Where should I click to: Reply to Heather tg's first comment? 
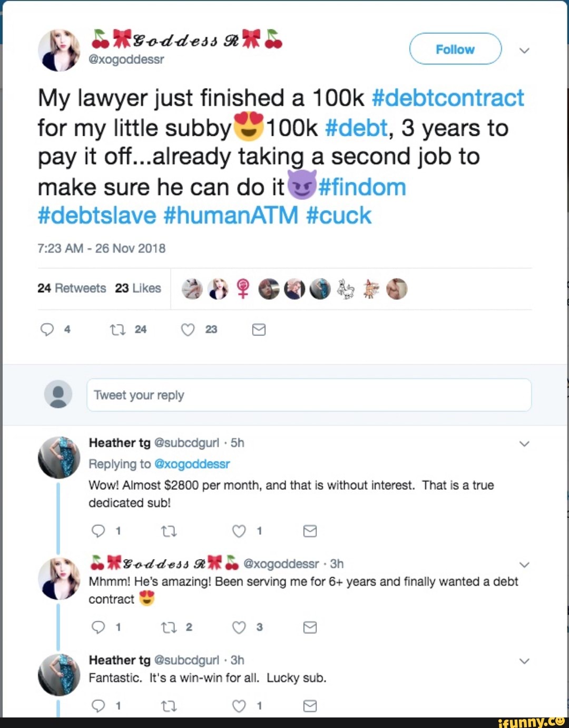pos(99,531)
